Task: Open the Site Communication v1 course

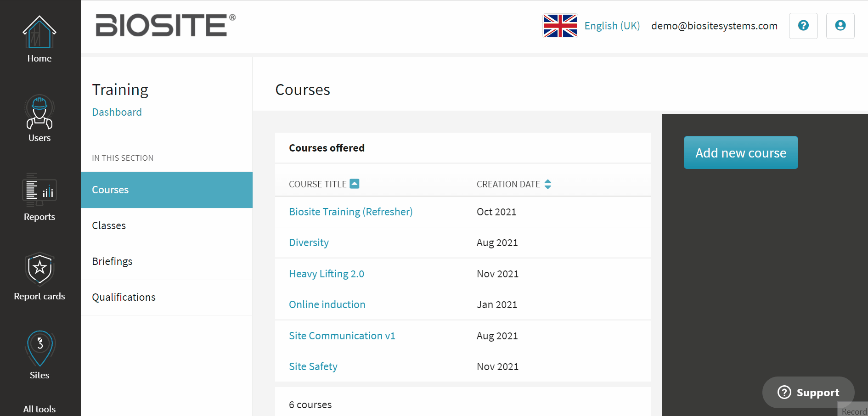Action: (342, 336)
